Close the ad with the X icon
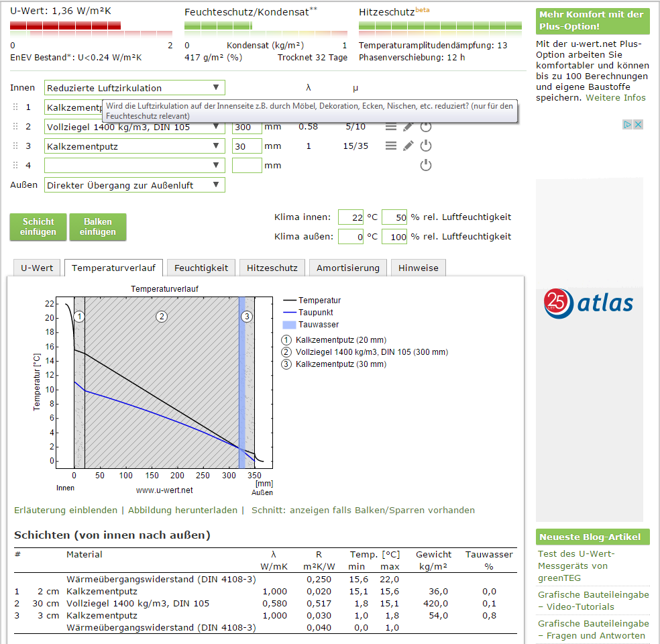The image size is (660, 644). pos(639,125)
